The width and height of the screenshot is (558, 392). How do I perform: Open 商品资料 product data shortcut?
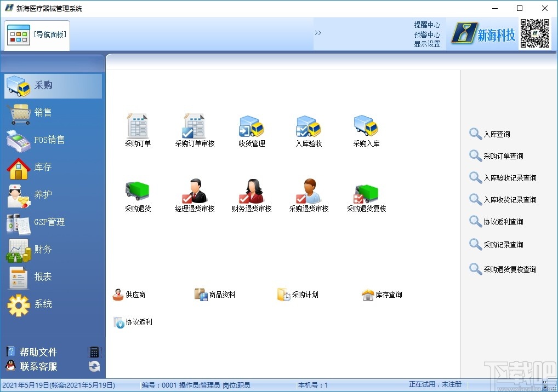pos(215,295)
